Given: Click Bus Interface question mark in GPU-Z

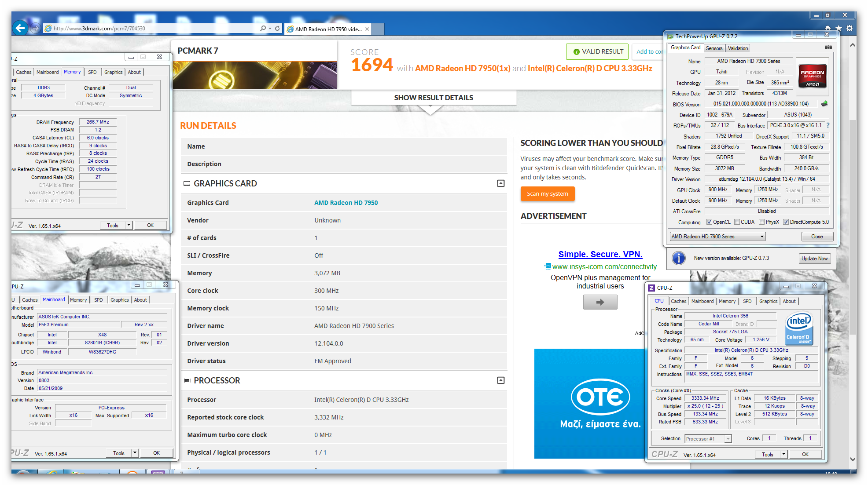Looking at the screenshot, I should tap(828, 125).
